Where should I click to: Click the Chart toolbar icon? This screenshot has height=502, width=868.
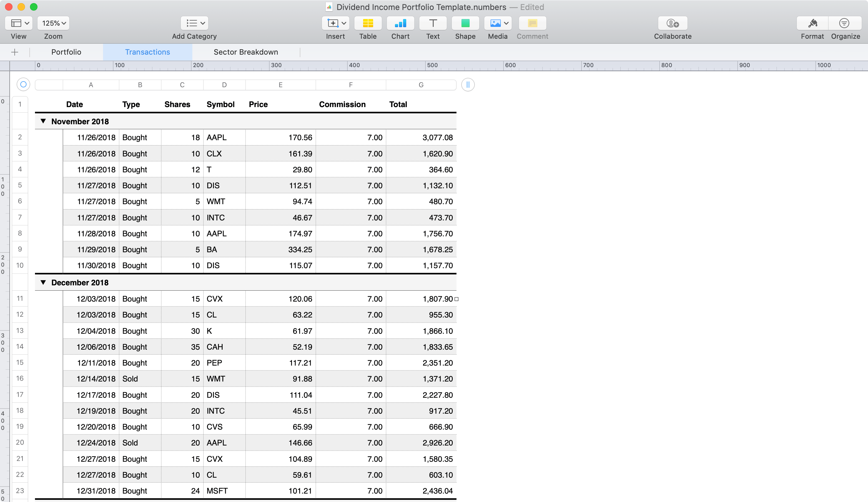tap(400, 23)
